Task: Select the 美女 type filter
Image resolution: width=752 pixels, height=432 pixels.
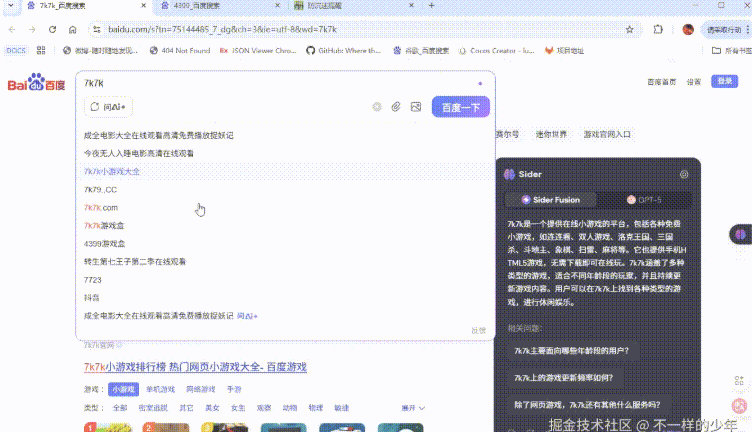Action: click(x=212, y=408)
